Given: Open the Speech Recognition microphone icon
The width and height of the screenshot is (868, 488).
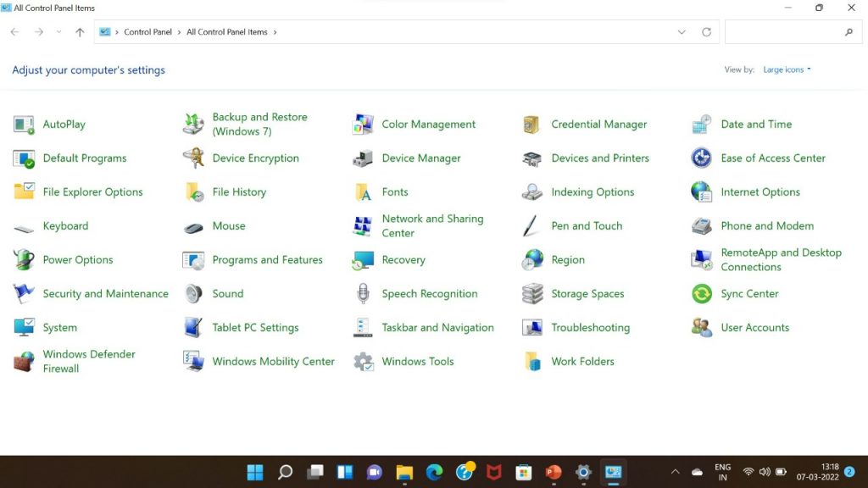Looking at the screenshot, I should pyautogui.click(x=363, y=294).
